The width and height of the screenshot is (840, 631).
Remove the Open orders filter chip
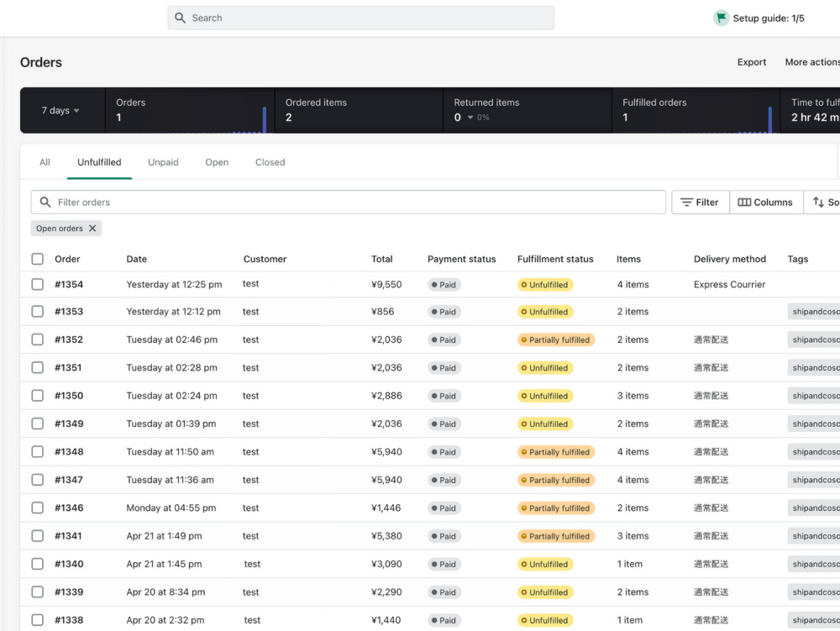click(x=92, y=229)
